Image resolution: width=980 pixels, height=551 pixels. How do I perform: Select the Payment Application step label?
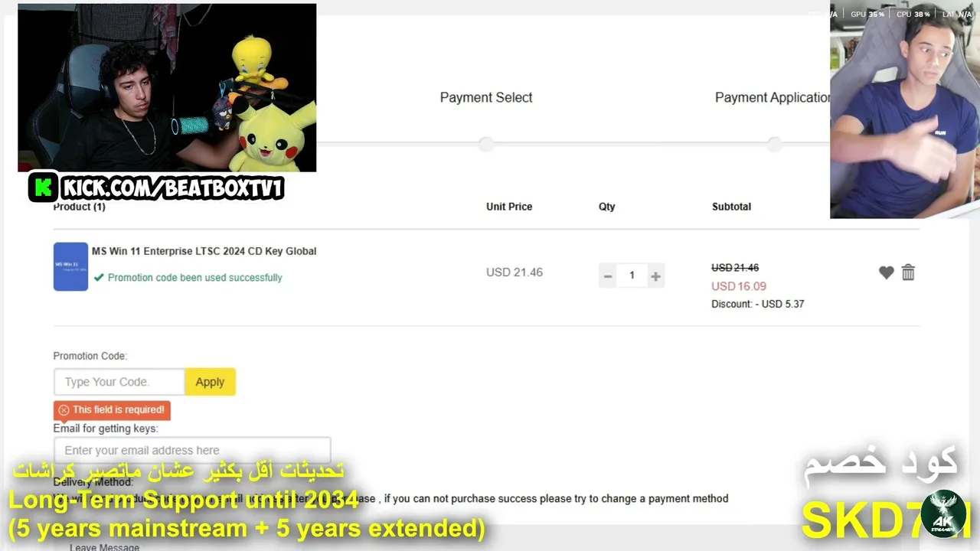(772, 97)
